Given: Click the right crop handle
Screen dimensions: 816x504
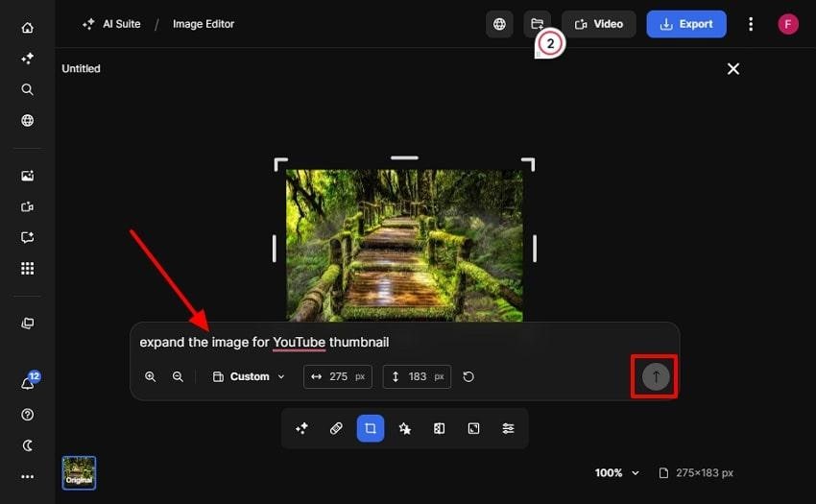Looking at the screenshot, I should 535,249.
